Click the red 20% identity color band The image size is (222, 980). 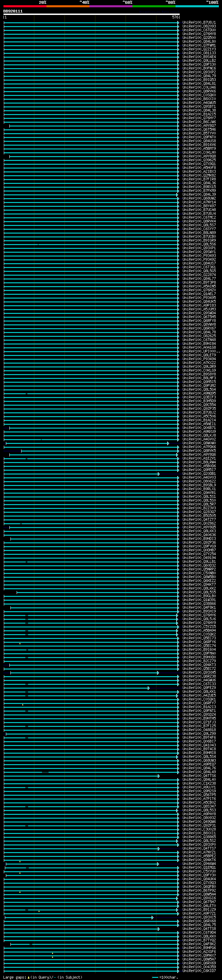pos(25,6)
